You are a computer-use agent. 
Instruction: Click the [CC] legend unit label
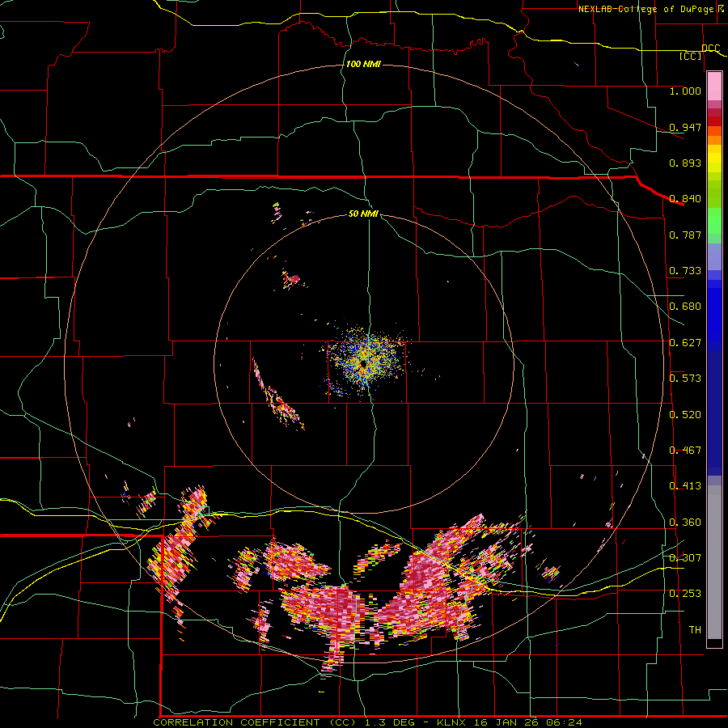click(x=691, y=56)
